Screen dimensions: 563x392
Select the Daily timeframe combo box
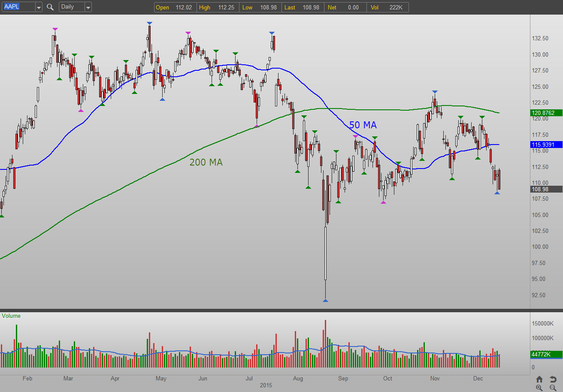click(x=76, y=7)
